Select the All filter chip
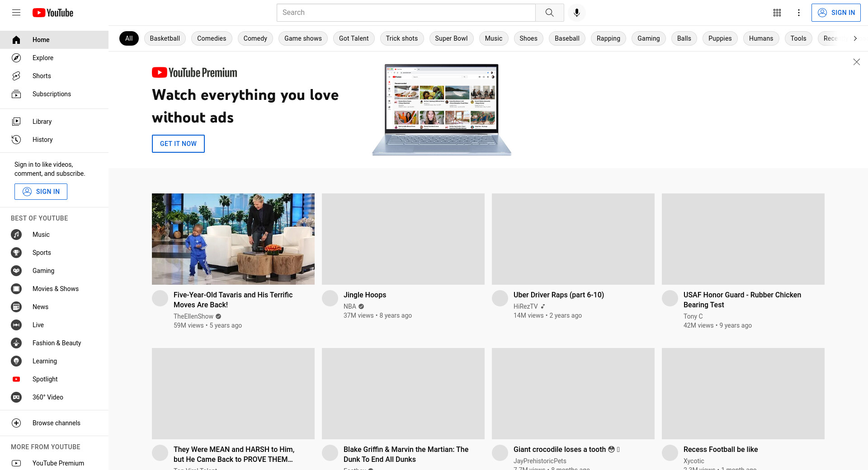Screen dimensions: 868x470 [129, 38]
